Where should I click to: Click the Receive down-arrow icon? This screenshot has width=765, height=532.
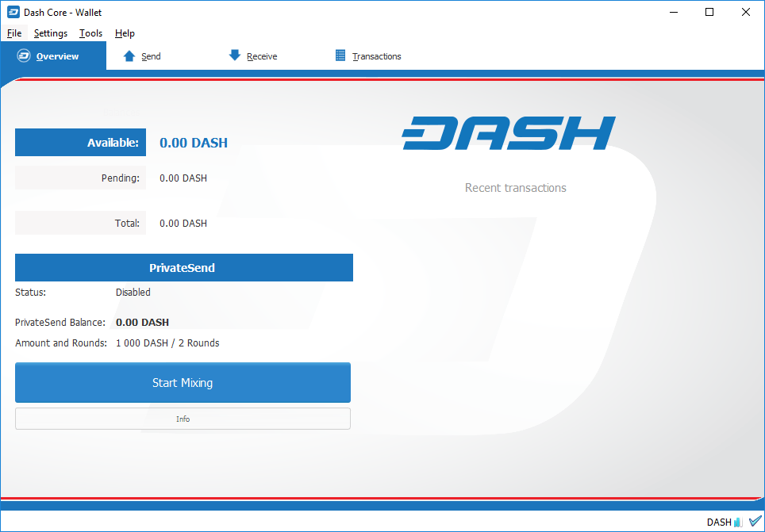[235, 55]
